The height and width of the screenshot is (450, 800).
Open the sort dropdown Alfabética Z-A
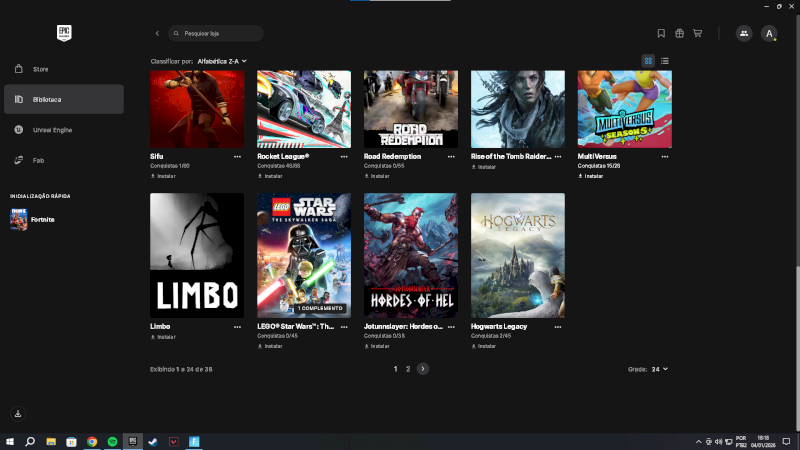click(x=222, y=61)
